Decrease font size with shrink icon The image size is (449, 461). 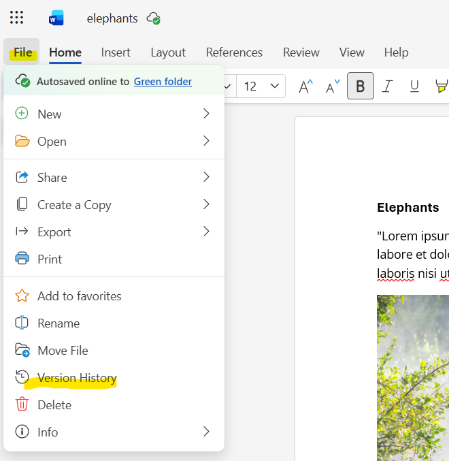(332, 86)
